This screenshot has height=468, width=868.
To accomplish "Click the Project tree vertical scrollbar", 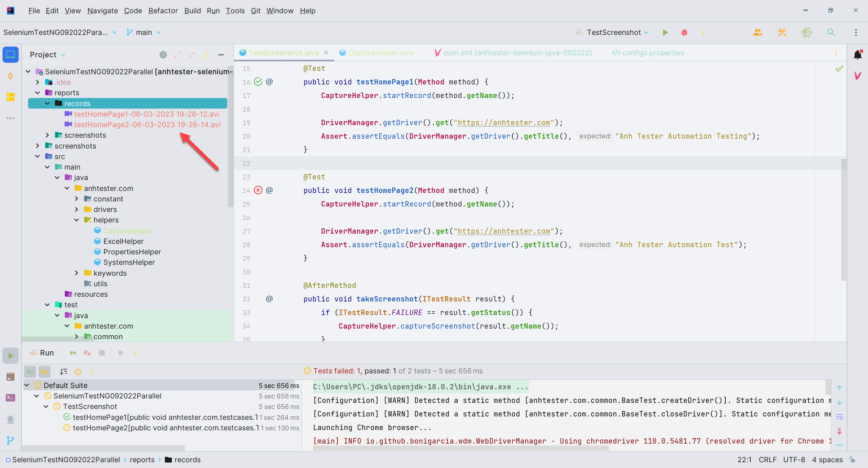I will pyautogui.click(x=231, y=136).
